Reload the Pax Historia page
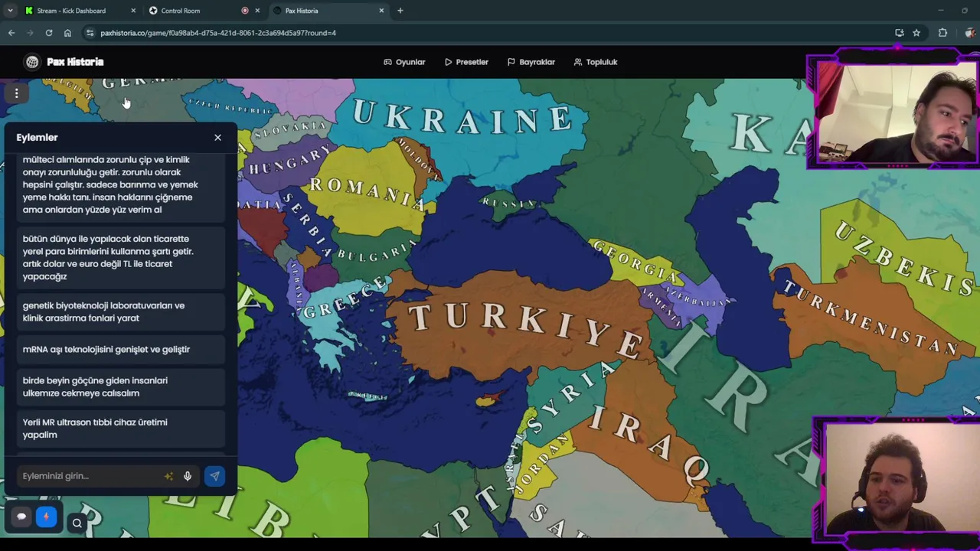Viewport: 980px width, 551px height. pos(49,33)
